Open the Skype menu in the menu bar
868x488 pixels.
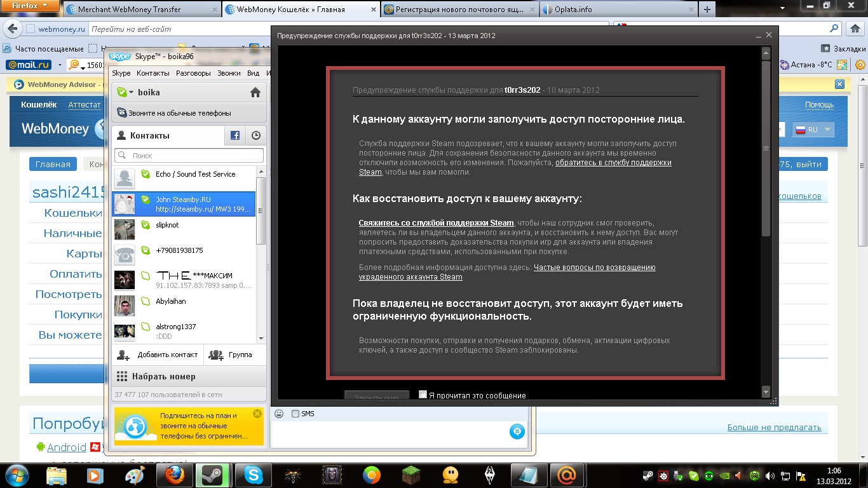[121, 73]
